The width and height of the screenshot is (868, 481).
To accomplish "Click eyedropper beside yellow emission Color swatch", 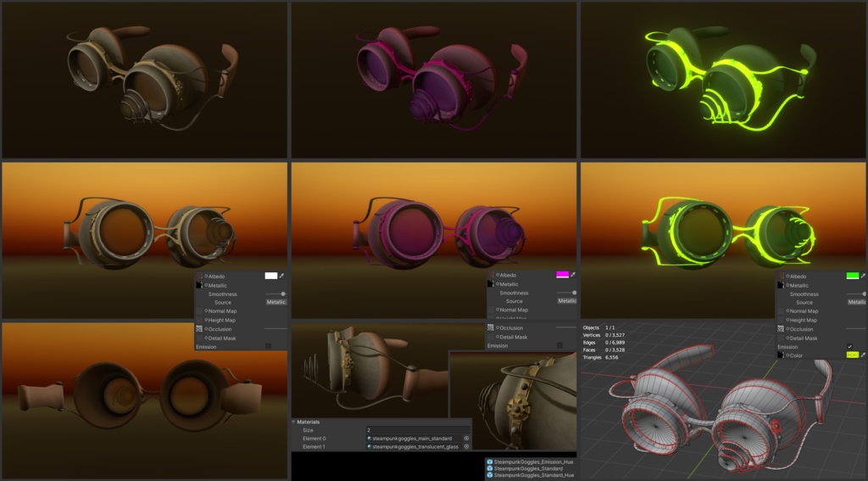I will tap(863, 355).
